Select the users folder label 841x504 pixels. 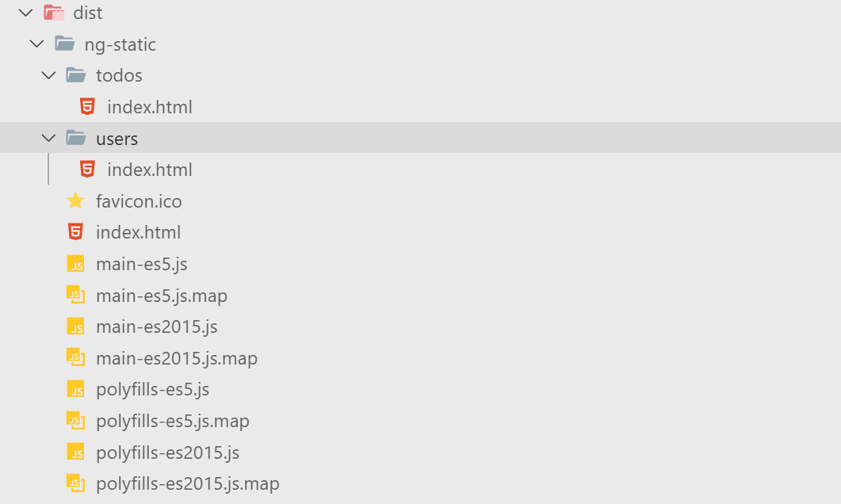click(117, 139)
